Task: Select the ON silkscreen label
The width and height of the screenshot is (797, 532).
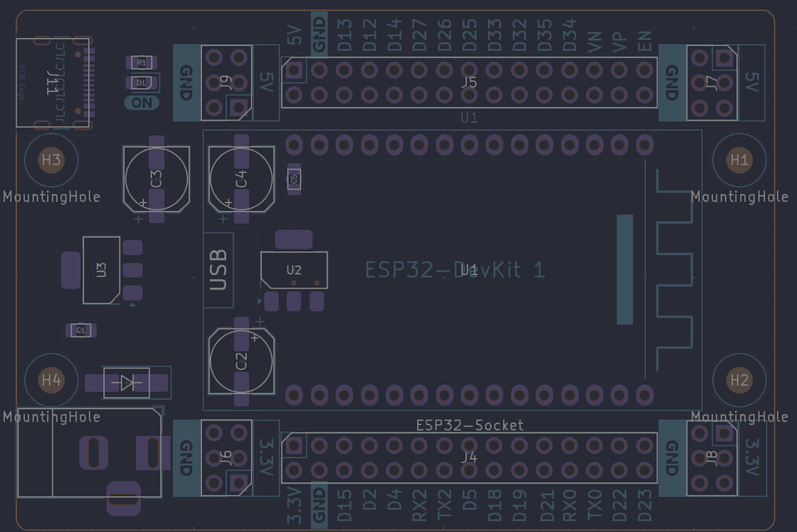Action: click(142, 102)
